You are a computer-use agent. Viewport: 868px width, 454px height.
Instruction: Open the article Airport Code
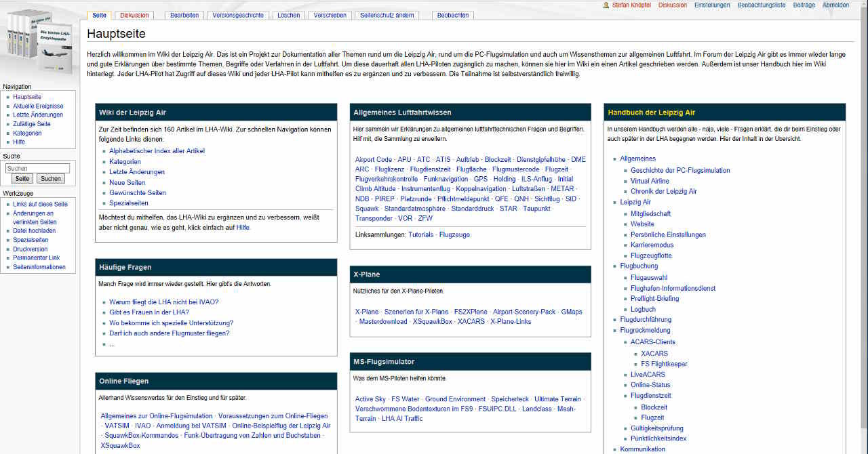(374, 159)
